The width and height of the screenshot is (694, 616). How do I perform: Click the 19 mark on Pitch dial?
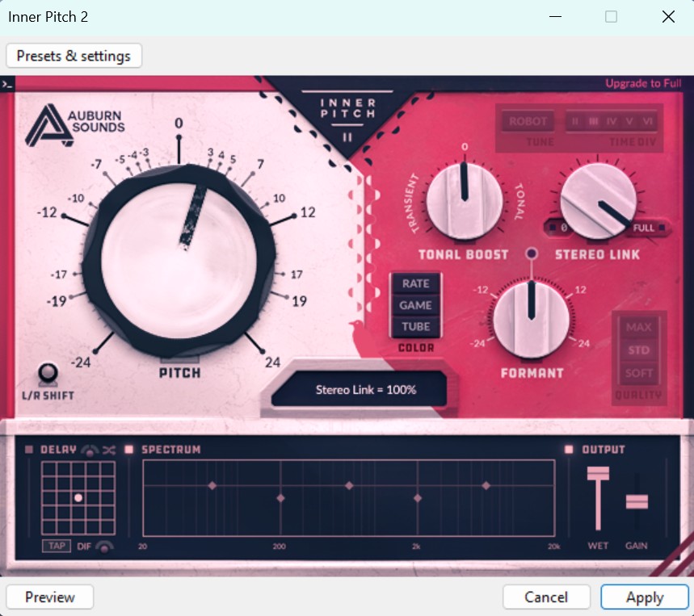(299, 301)
